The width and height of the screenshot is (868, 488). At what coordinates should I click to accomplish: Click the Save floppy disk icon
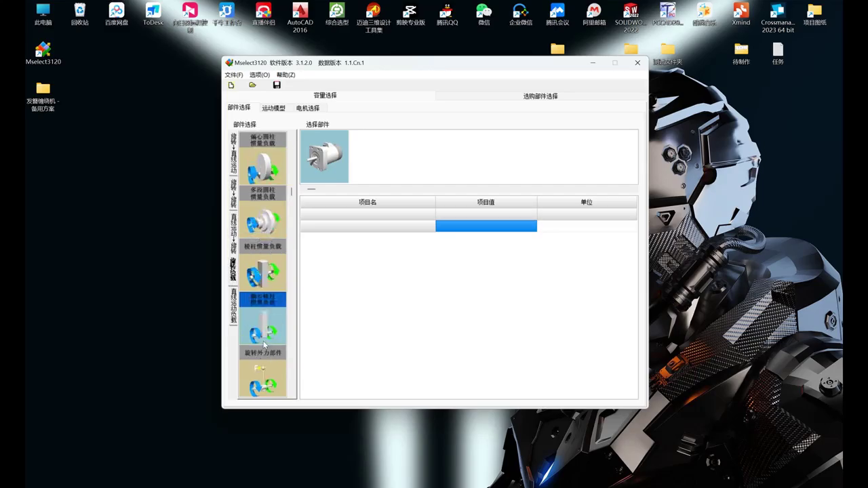click(x=277, y=85)
